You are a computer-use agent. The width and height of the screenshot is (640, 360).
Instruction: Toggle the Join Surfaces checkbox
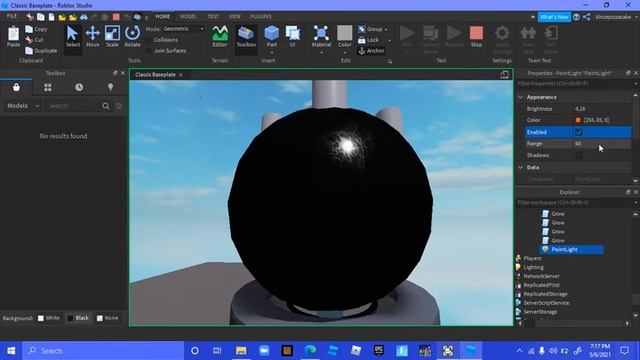149,51
